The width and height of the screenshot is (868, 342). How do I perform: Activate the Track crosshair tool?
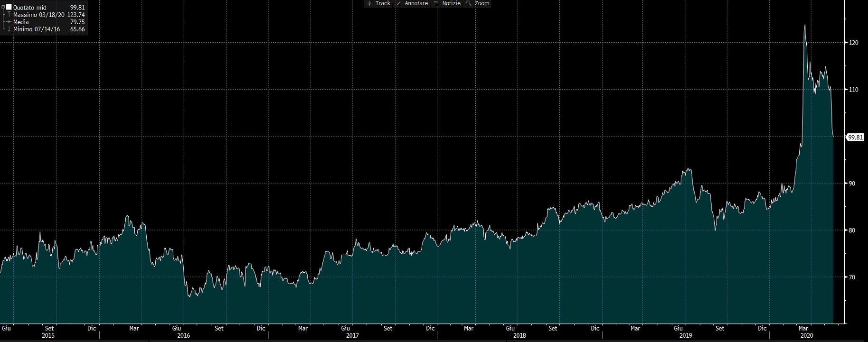pyautogui.click(x=378, y=3)
